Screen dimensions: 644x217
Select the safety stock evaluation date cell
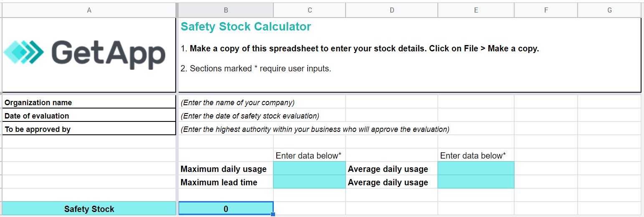pos(250,116)
